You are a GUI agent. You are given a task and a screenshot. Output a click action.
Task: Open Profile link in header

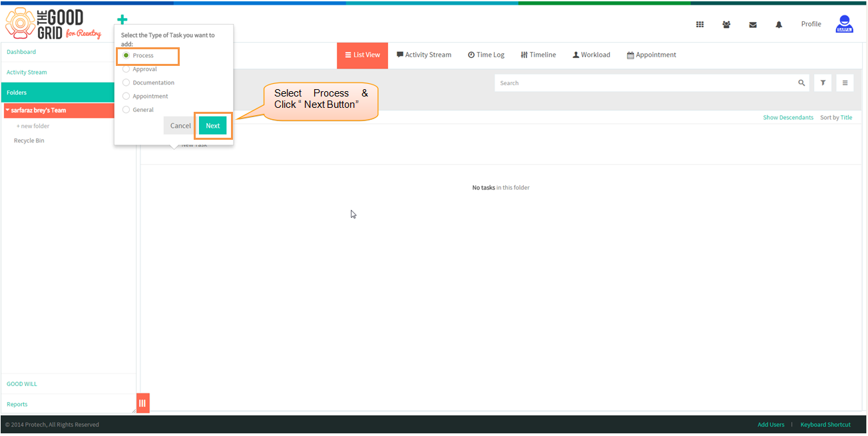click(x=811, y=24)
